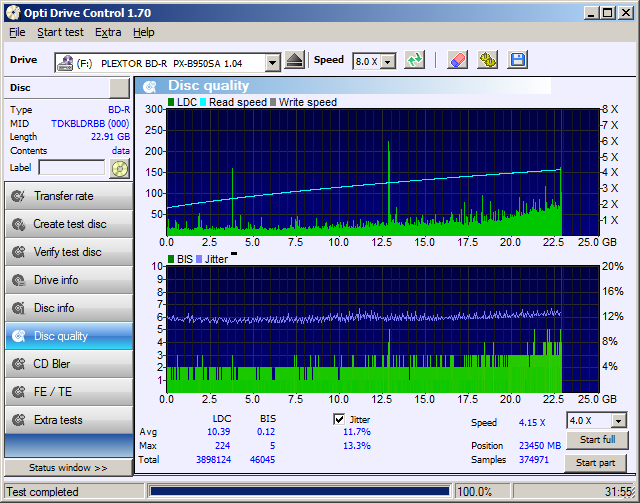
Task: Click the test progress bar
Action: [300, 491]
